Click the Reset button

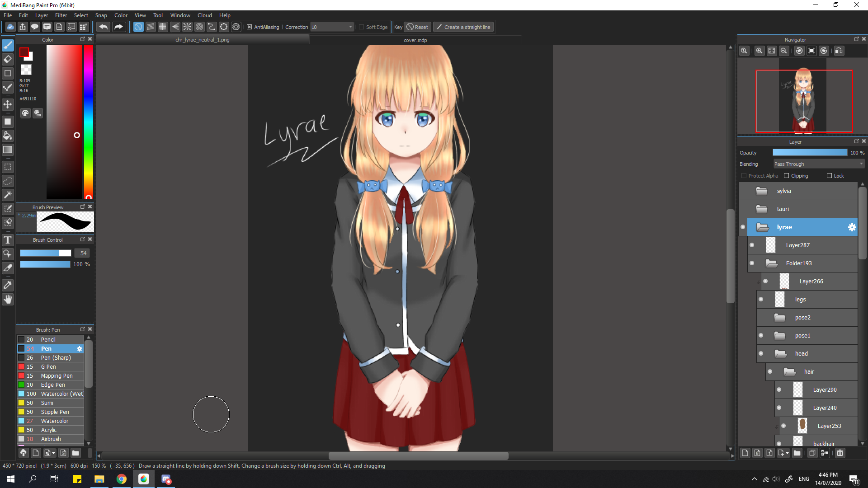point(417,27)
